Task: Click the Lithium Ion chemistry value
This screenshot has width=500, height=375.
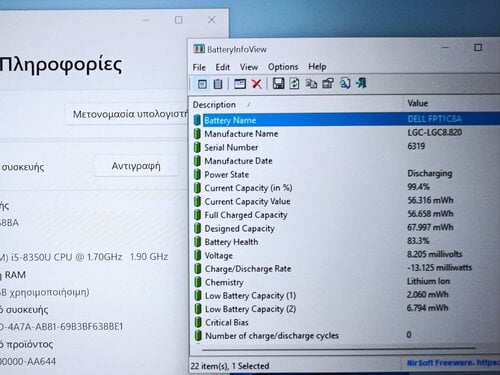Action: 428,281
